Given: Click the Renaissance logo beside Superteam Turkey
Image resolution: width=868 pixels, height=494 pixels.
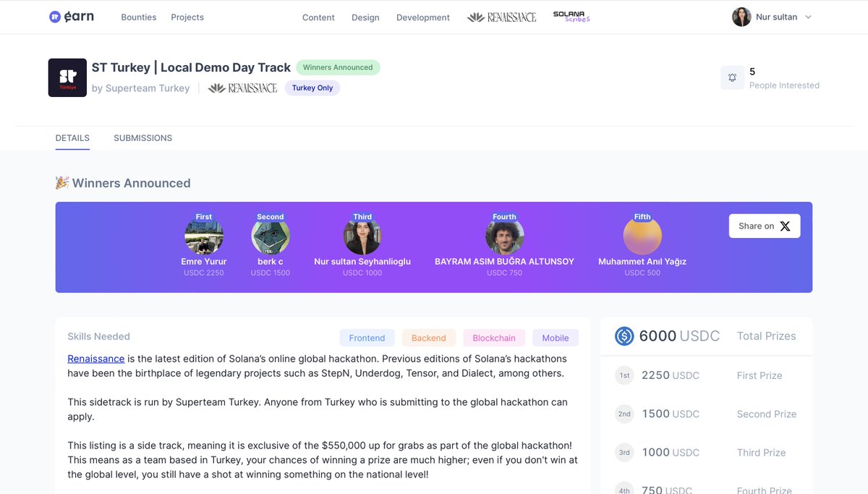Looking at the screenshot, I should 242,88.
